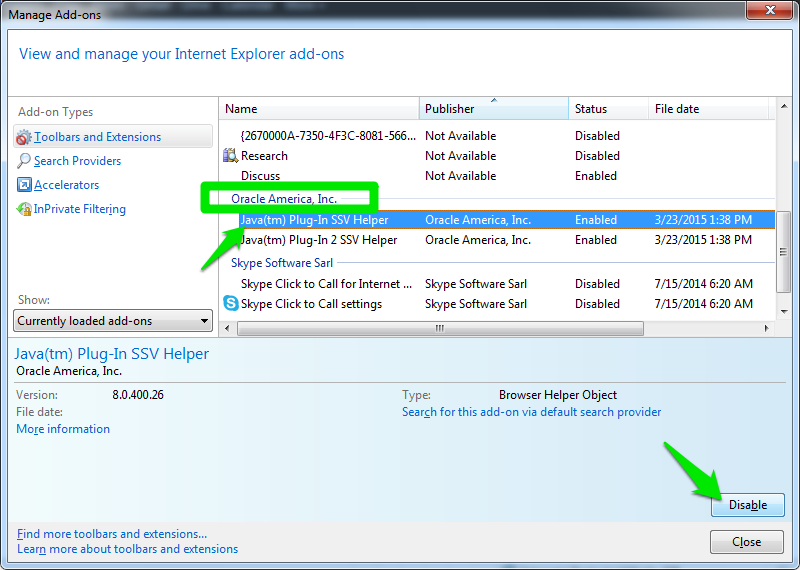The height and width of the screenshot is (570, 800).
Task: Click the Search Providers magnifier icon
Action: (x=23, y=161)
